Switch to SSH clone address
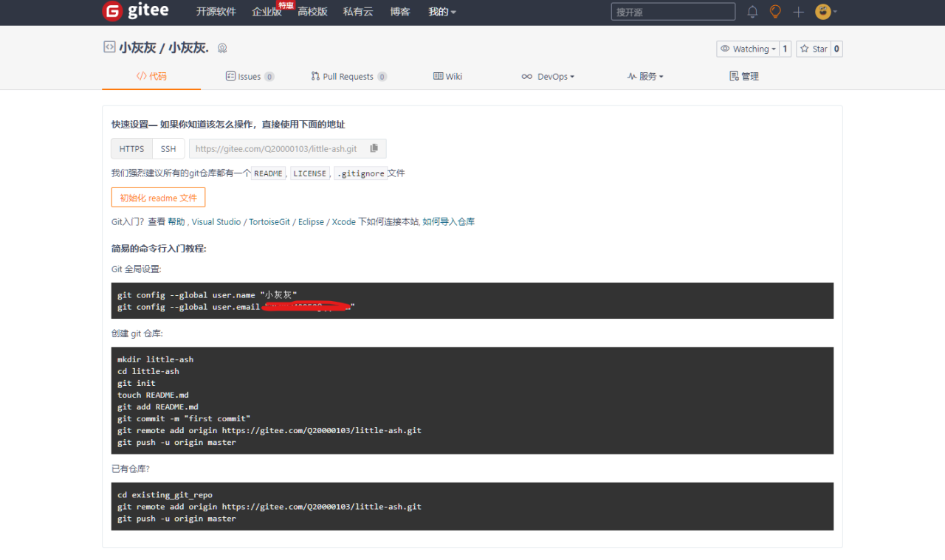This screenshot has height=560, width=945. click(x=168, y=148)
